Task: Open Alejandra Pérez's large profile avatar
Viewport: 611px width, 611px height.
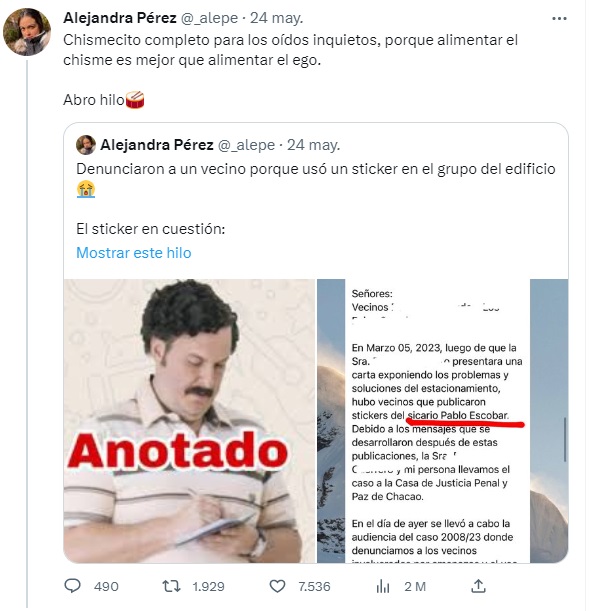Action: (x=27, y=32)
